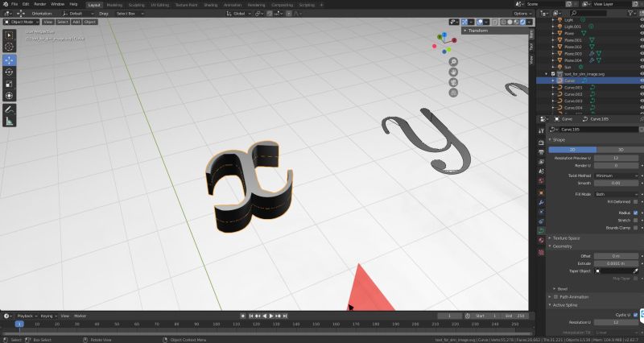Click the viewport Object menu button
644x343 pixels.
coord(90,22)
